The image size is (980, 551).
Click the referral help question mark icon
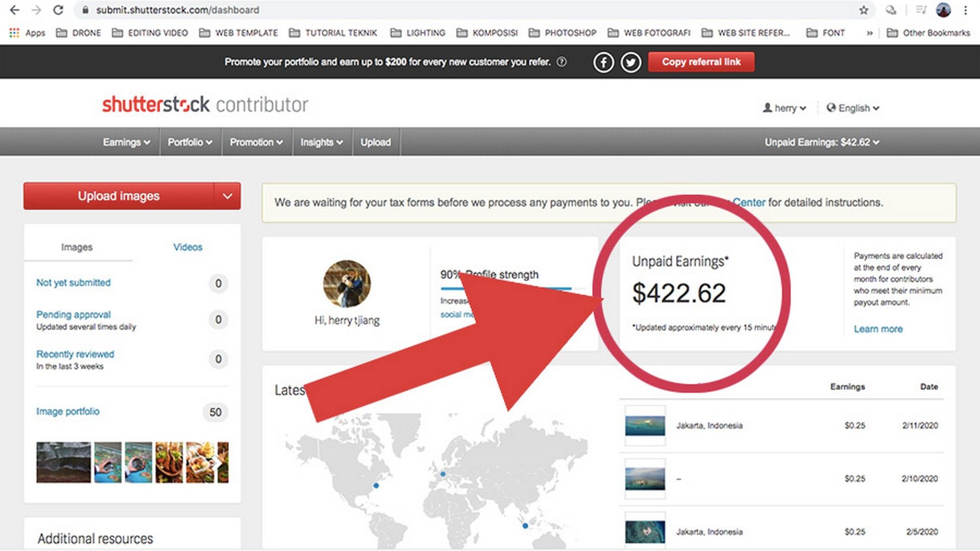(x=561, y=62)
